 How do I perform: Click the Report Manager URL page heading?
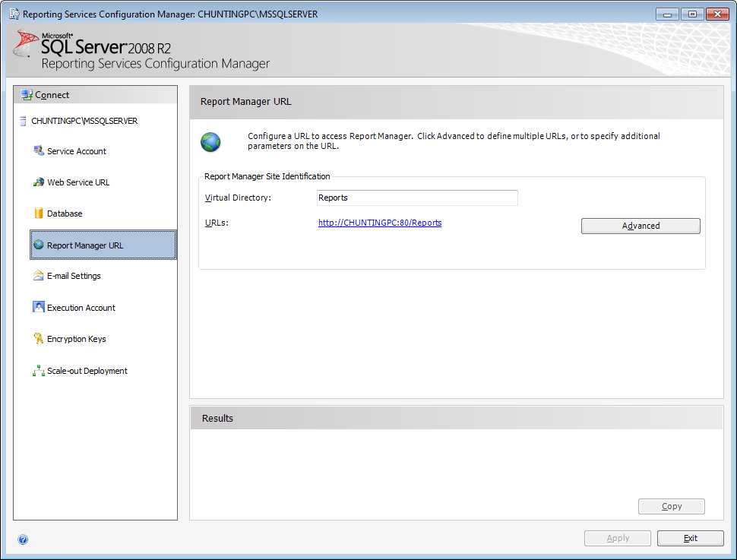point(246,102)
